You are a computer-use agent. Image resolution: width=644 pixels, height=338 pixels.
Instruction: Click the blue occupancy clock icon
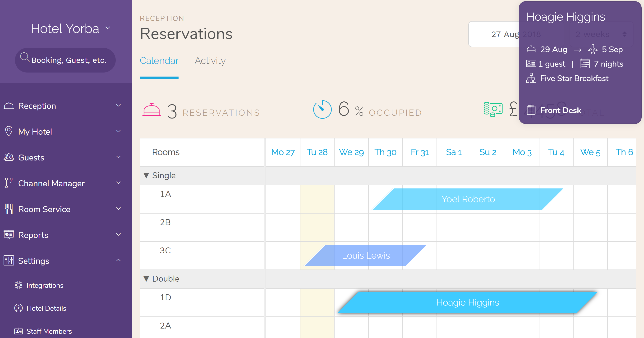(322, 110)
